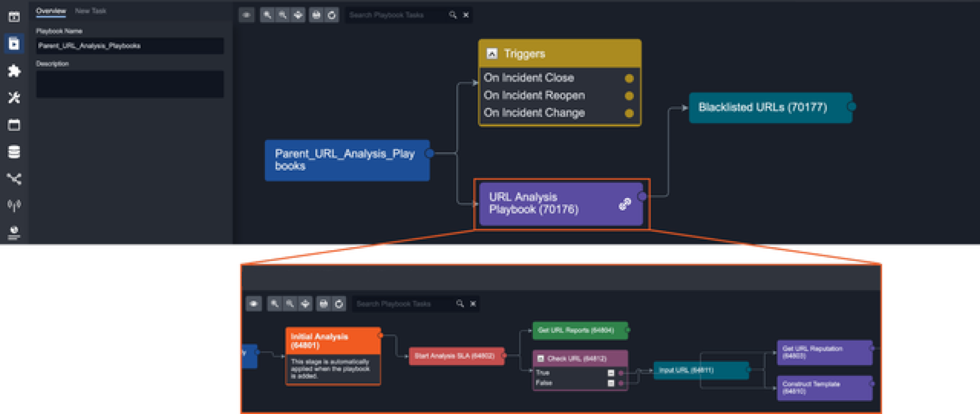Viewport: 980px width, 414px height.
Task: Click the refresh icon in top canvas toolbar
Action: click(332, 15)
